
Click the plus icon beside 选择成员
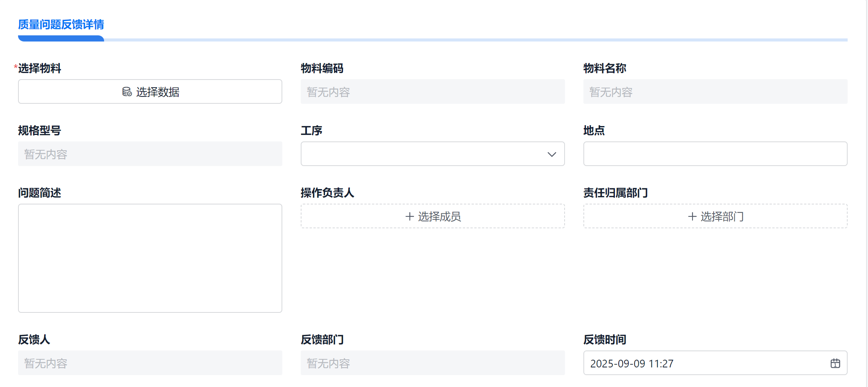click(x=410, y=216)
